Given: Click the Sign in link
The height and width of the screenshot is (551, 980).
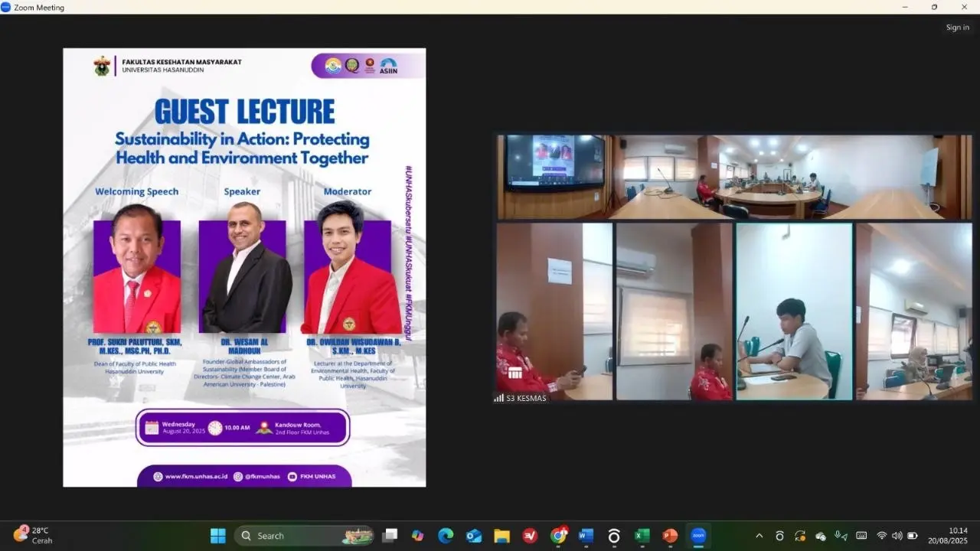Looking at the screenshot, I should pos(957,27).
